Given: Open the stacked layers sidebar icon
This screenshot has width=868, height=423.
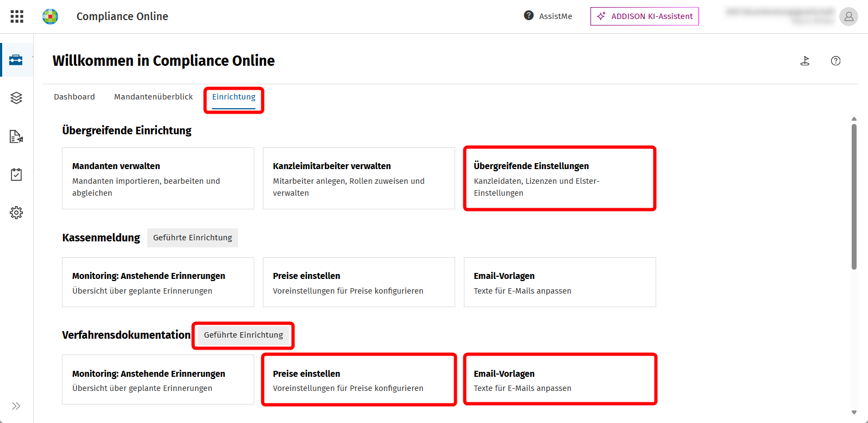Looking at the screenshot, I should [16, 98].
